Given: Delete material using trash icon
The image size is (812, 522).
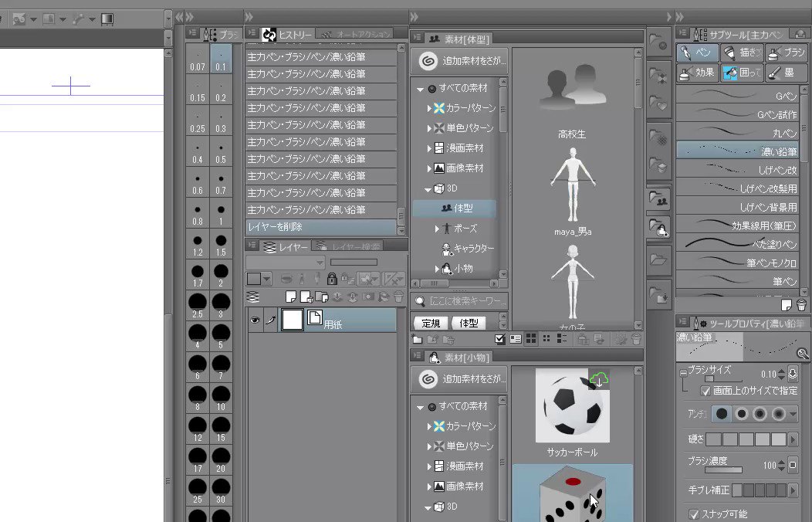Looking at the screenshot, I should coord(637,339).
